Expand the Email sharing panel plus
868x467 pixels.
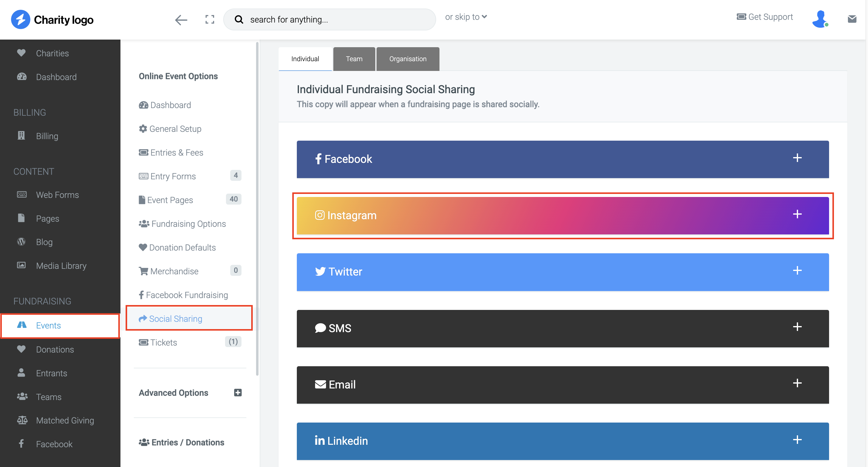pyautogui.click(x=797, y=383)
